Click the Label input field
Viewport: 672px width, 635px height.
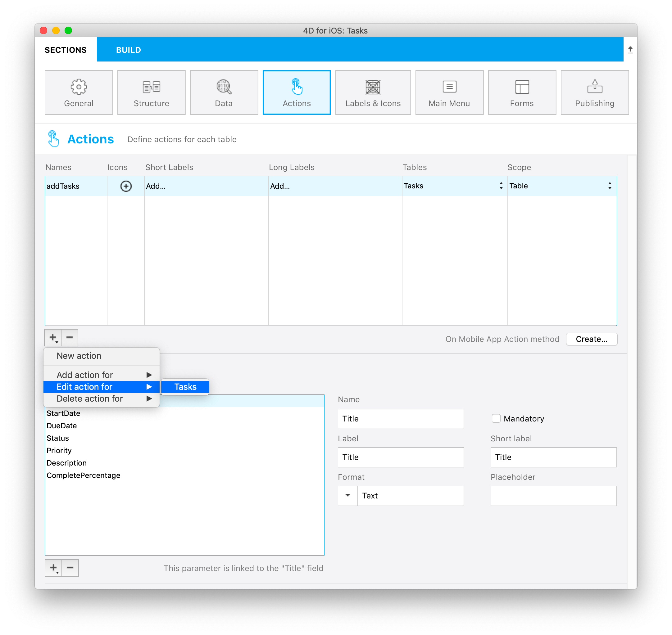coord(401,457)
